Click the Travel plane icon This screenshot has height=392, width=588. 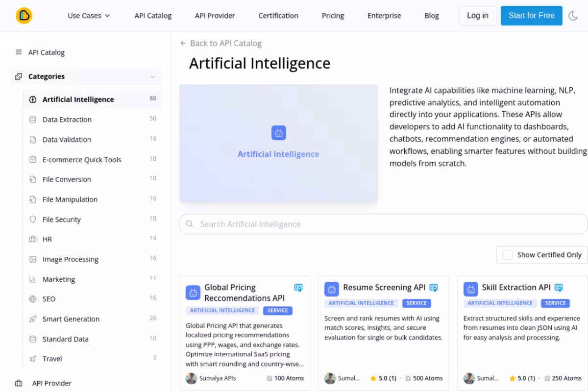click(x=33, y=359)
